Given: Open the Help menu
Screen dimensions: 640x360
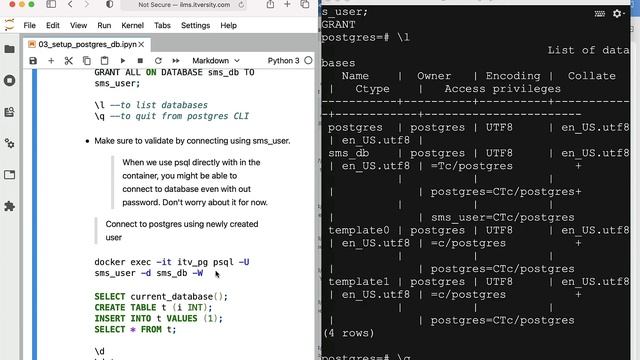Looking at the screenshot, I should point(228,25).
